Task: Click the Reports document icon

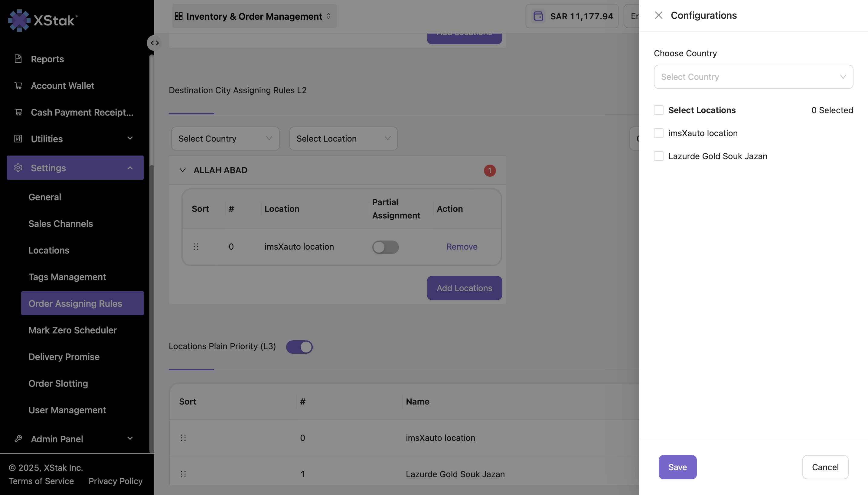Action: 18,59
